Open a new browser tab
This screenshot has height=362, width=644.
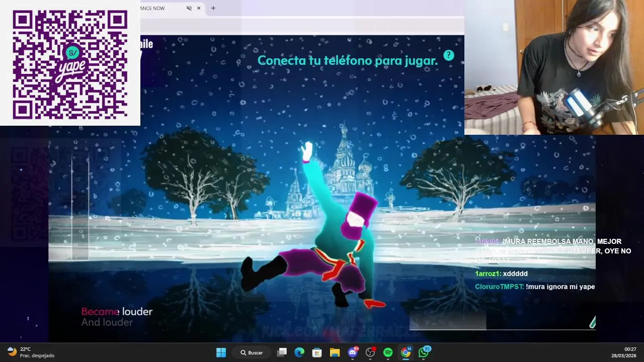213,8
